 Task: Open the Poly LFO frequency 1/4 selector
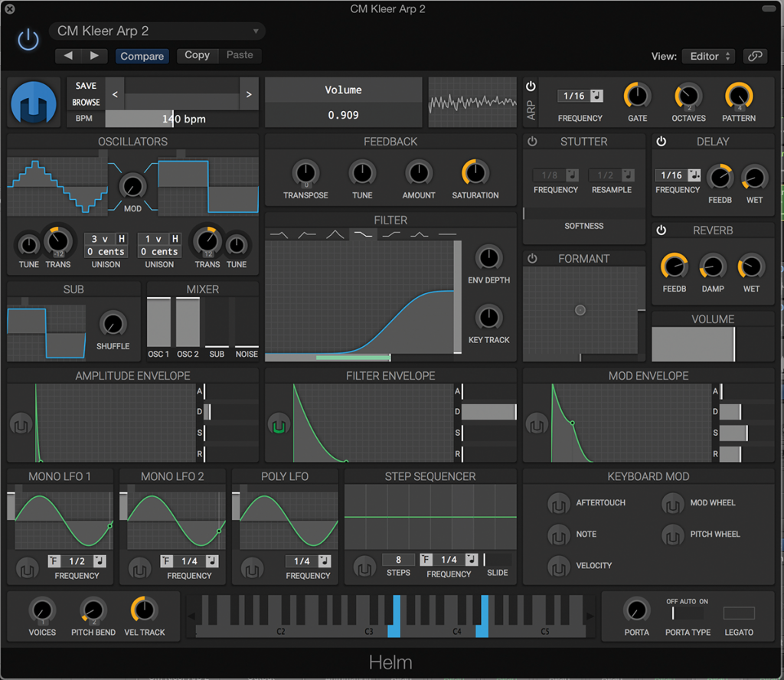click(x=302, y=561)
